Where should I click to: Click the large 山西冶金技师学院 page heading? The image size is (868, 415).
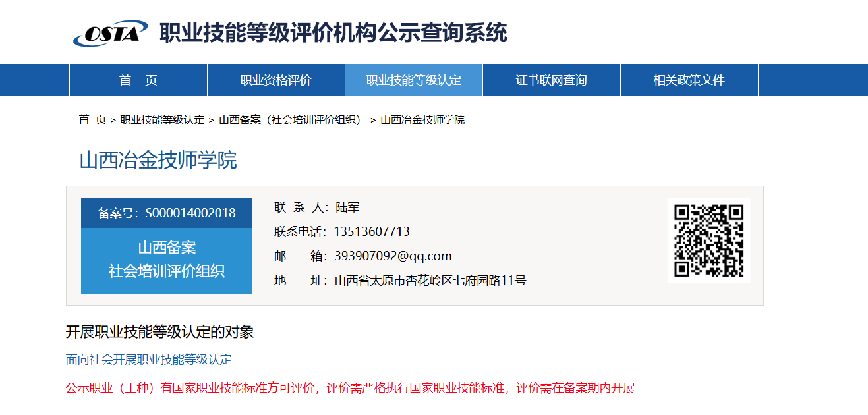tap(158, 160)
